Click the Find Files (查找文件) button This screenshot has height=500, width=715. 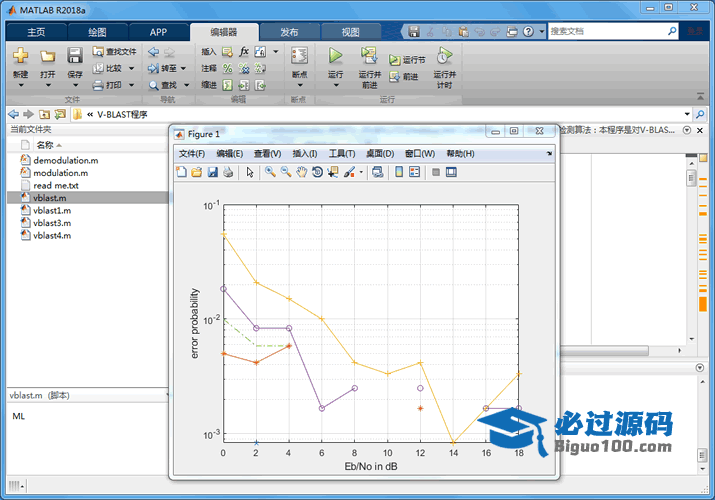click(114, 51)
